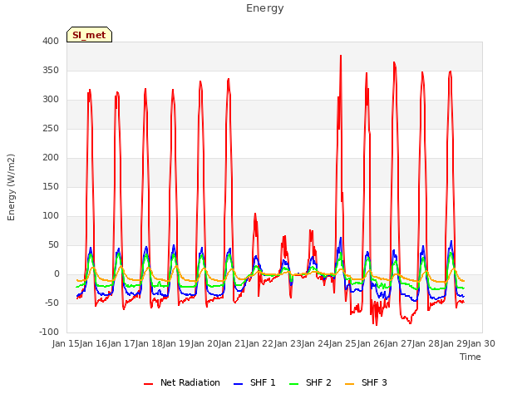Toggle the SHF 2 legend entry
This screenshot has height=399, width=532.
[310, 382]
